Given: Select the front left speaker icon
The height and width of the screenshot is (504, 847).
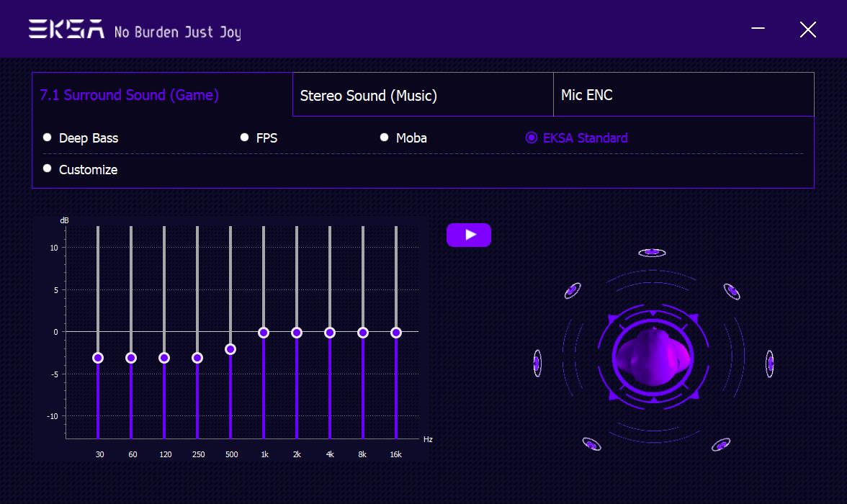Looking at the screenshot, I should pyautogui.click(x=572, y=290).
